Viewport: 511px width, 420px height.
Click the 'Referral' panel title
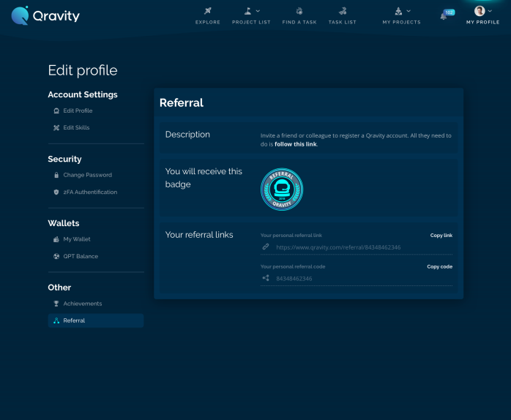182,103
